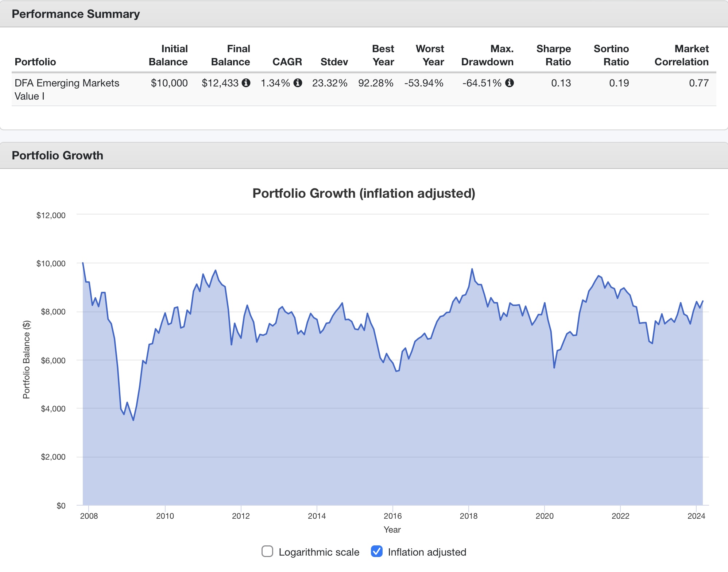Click info icon next to Final Balance $12,433

246,83
